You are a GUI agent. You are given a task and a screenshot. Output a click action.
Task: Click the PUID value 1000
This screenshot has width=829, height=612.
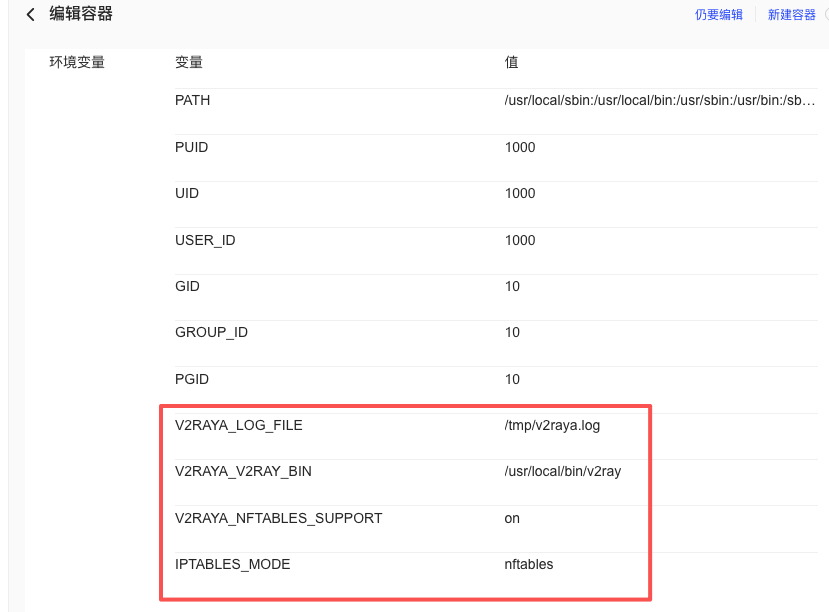(x=520, y=147)
